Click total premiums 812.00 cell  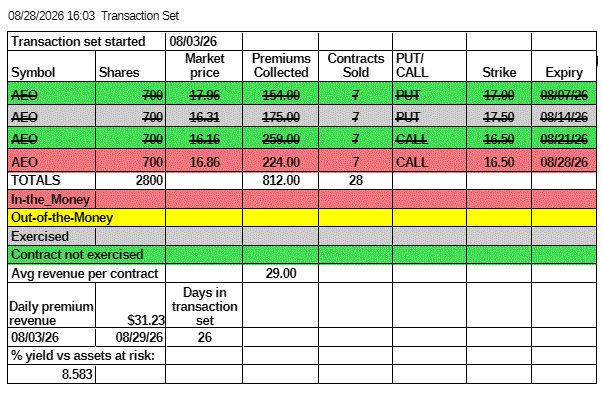(281, 180)
